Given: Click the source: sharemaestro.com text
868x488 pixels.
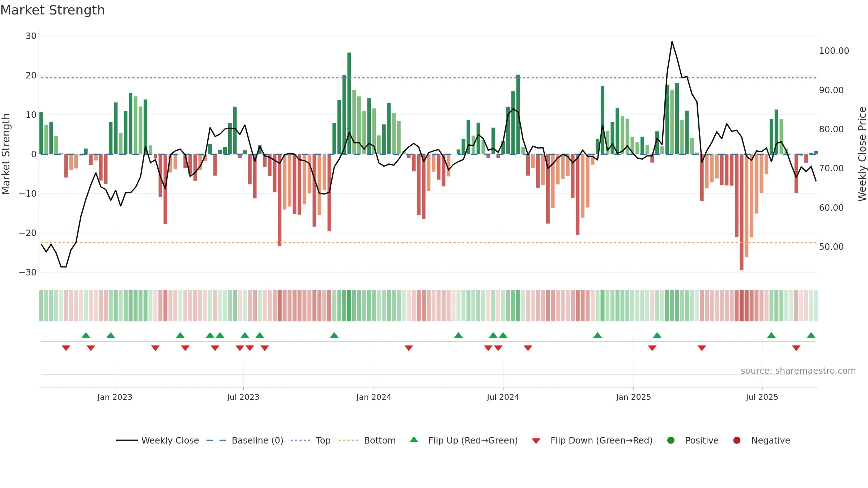Looking at the screenshot, I should pos(798,371).
